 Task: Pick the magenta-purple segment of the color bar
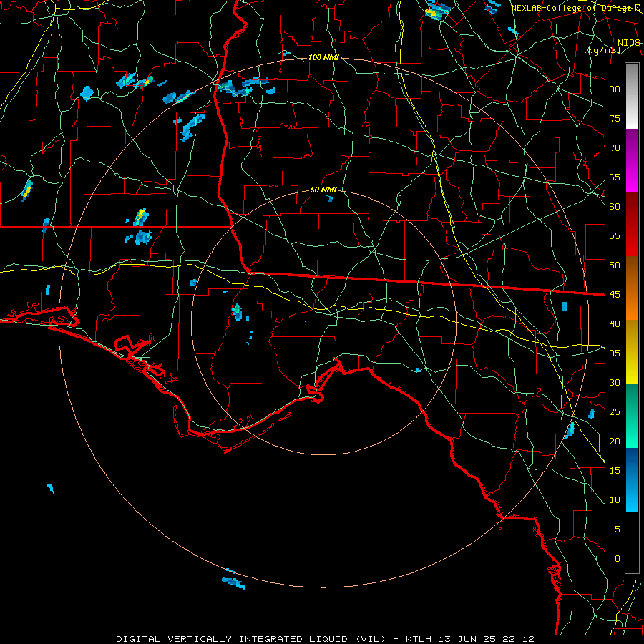click(x=632, y=160)
